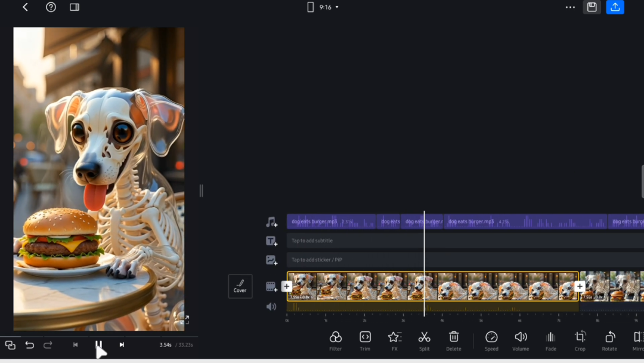Expand preview to fullscreen

(x=184, y=319)
